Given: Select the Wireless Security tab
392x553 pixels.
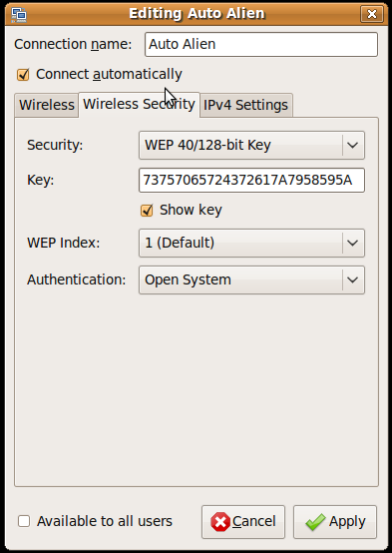Looking at the screenshot, I should [x=139, y=105].
